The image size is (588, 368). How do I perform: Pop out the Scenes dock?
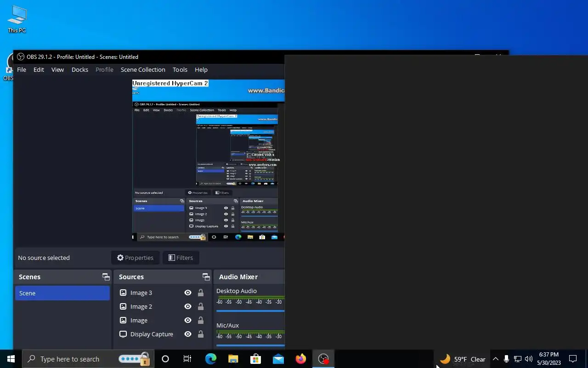click(x=106, y=277)
